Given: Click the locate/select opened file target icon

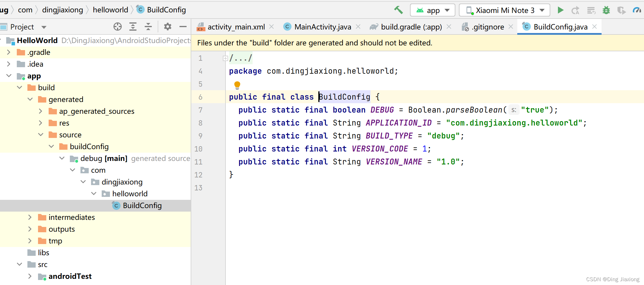Looking at the screenshot, I should 118,27.
